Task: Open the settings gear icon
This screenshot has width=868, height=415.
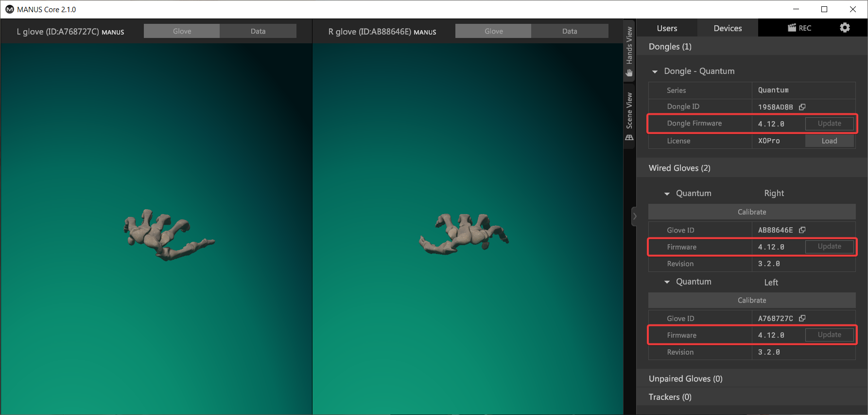Action: tap(845, 28)
